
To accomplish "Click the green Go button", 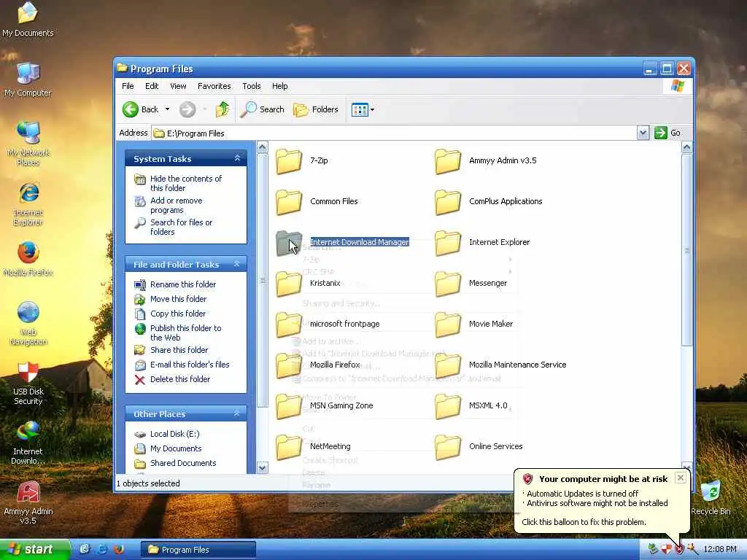I will point(667,133).
